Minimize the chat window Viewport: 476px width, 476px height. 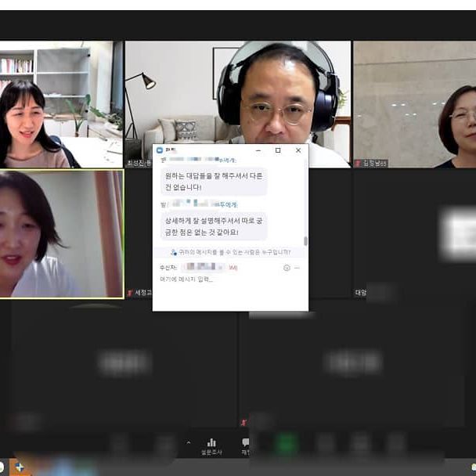coord(258,150)
